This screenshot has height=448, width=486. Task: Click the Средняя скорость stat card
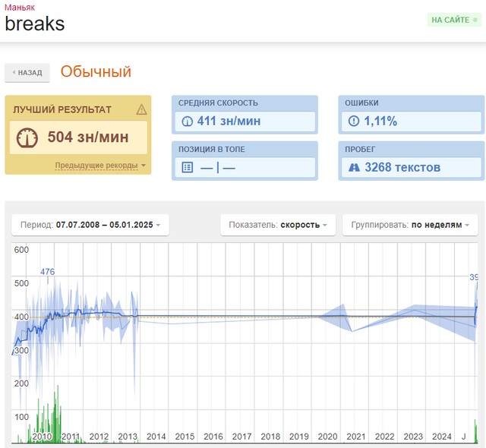[244, 115]
